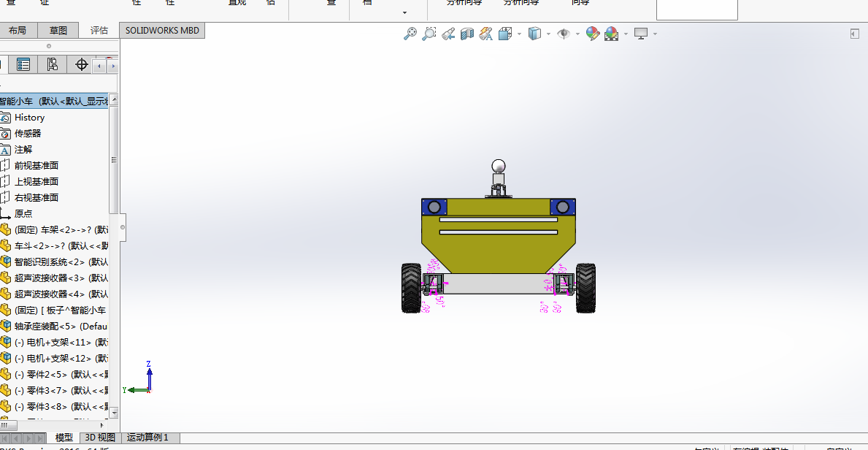
Task: Open the ConfigurationManager panel tab
Action: [x=52, y=65]
